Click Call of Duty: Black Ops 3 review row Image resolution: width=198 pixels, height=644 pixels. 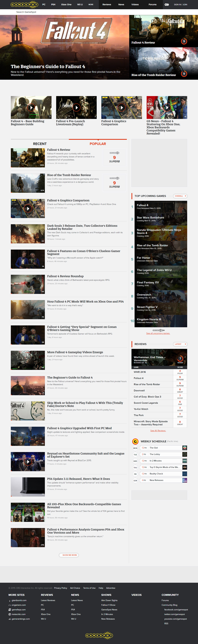pyautogui.click(x=159, y=397)
